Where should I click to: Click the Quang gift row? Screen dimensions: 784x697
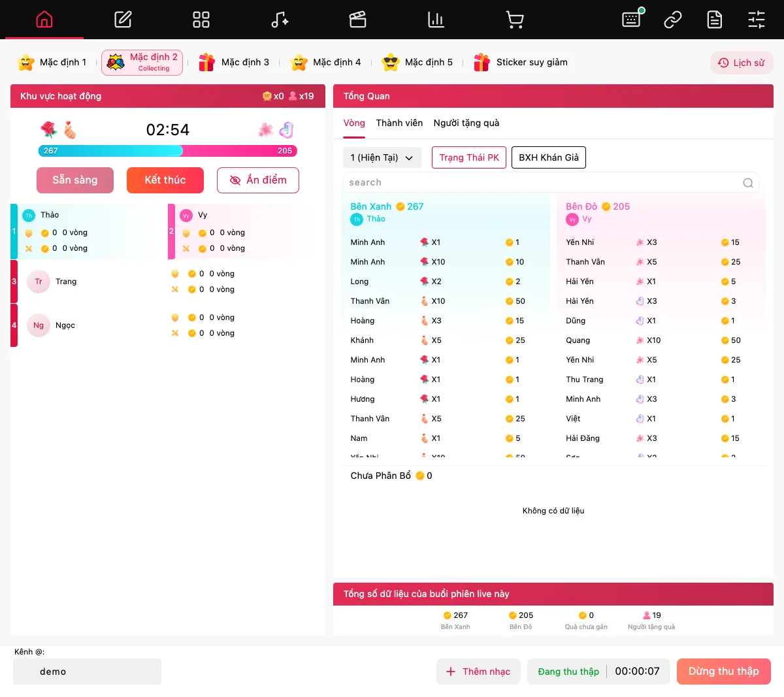[662, 340]
